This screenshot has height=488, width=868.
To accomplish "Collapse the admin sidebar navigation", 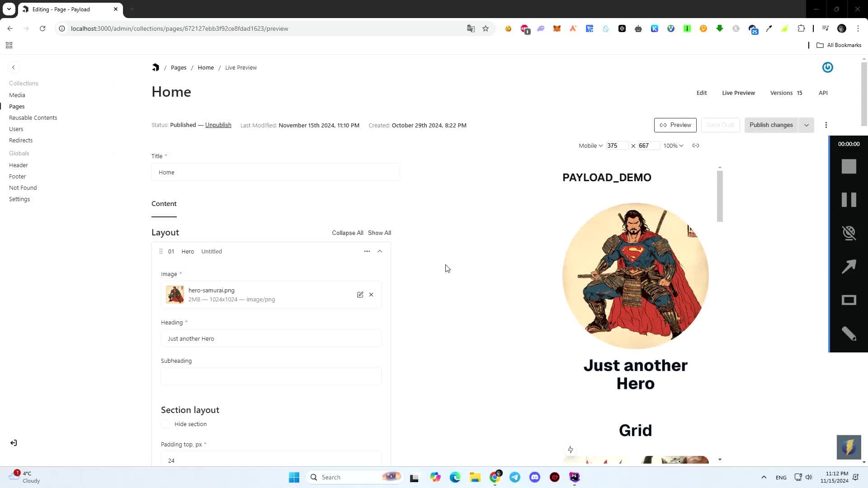I will coord(14,67).
